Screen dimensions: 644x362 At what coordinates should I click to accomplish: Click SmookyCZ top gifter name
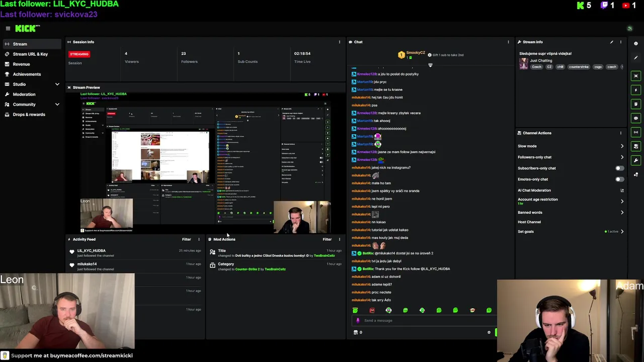(x=416, y=53)
